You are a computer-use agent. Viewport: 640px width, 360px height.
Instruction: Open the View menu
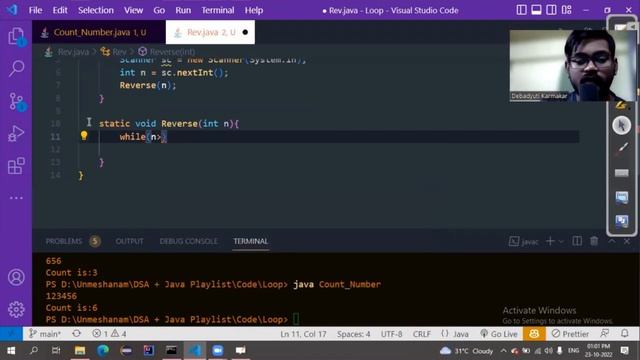coord(133,10)
